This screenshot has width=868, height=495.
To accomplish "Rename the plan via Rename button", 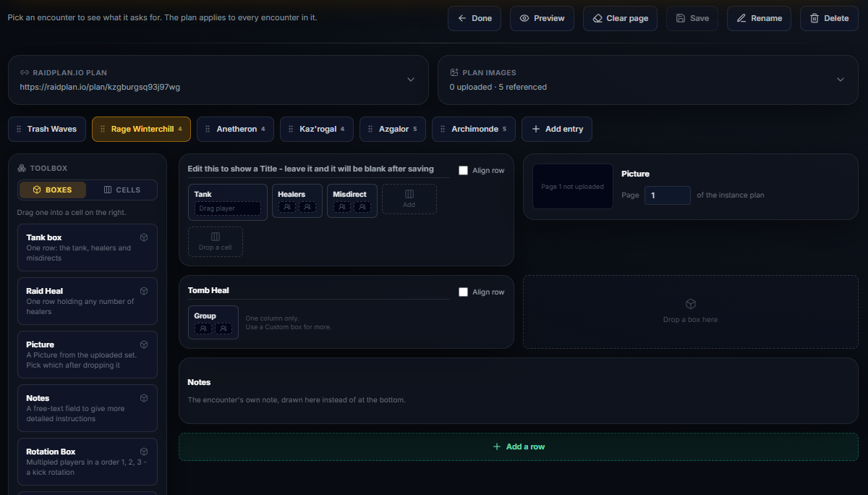I will [x=759, y=18].
